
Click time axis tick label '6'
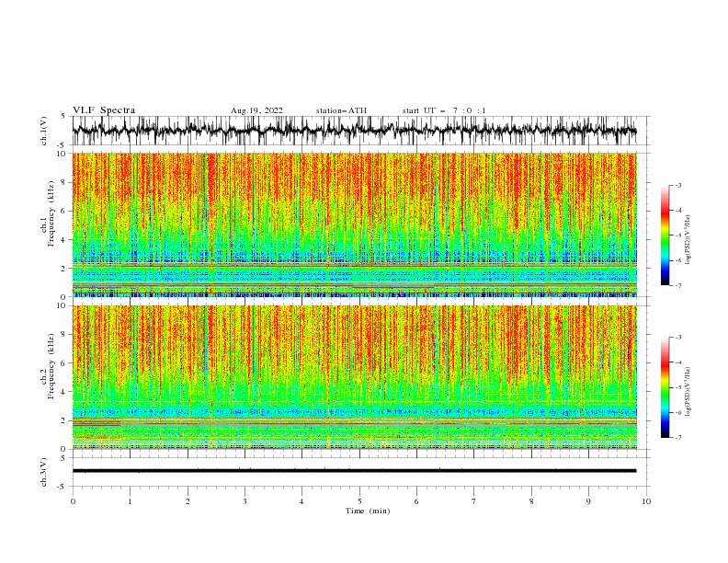pos(416,501)
